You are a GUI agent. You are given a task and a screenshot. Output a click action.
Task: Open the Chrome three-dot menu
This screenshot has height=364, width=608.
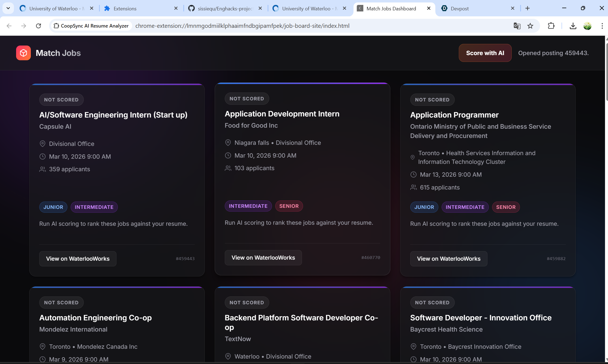602,26
